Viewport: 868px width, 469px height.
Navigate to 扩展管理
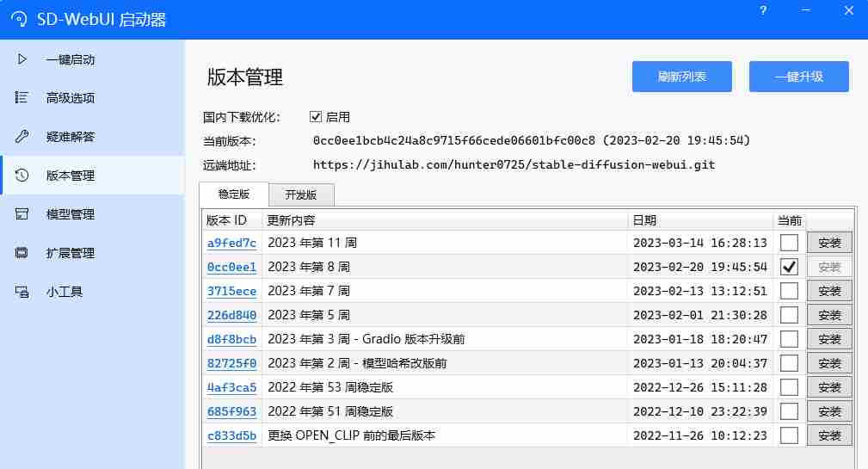[x=93, y=252]
